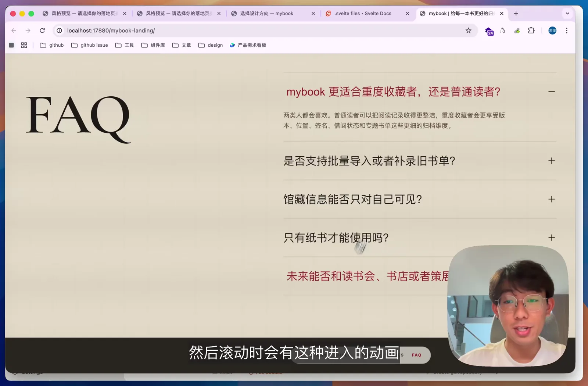Viewport: 588px width, 386px height.
Task: Click the answer text 两类人都会喜欢
Action: 394,120
